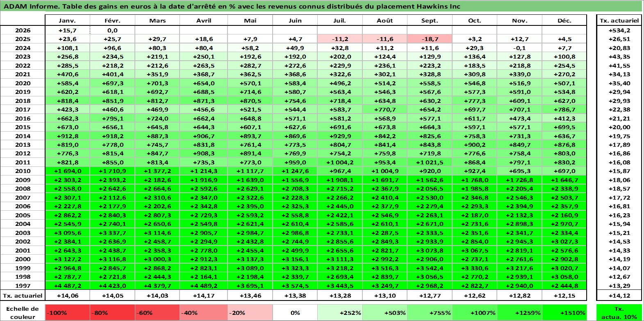Viewport: 644px width, 321px height.
Task: Select the -40% color scale swatch
Action: tap(204, 312)
